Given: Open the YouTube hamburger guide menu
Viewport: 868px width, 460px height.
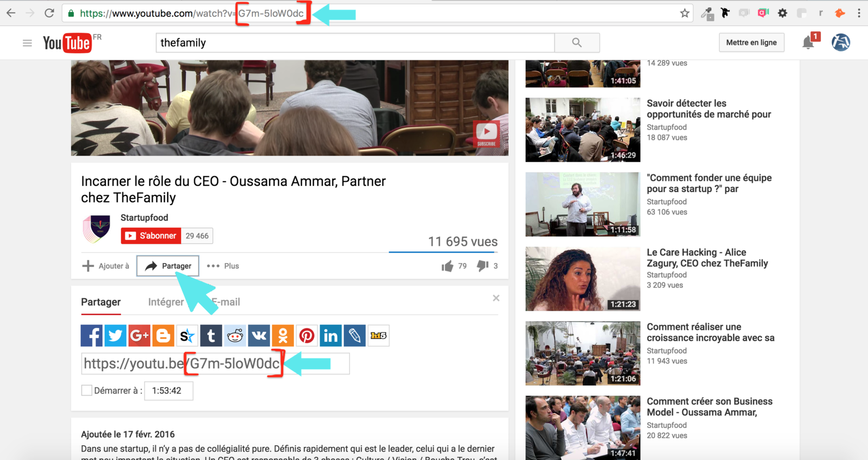Looking at the screenshot, I should coord(27,43).
